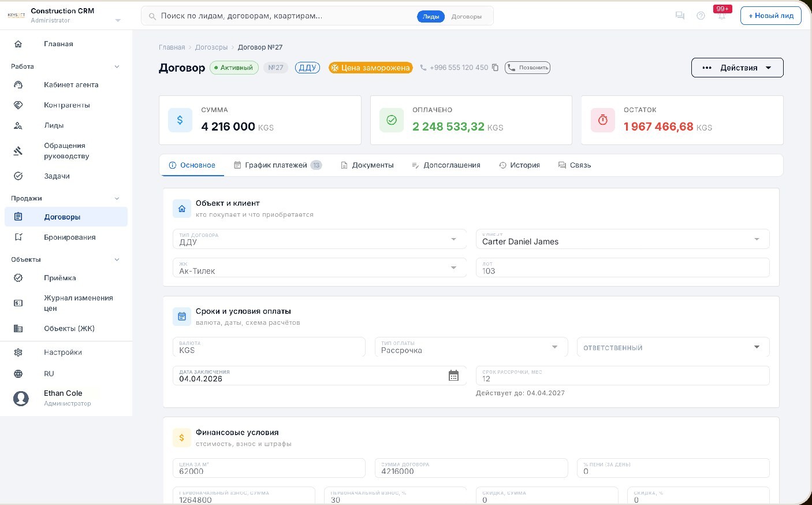Open the notifications bell showing 99+
Image resolution: width=812 pixels, height=505 pixels.
click(x=722, y=16)
